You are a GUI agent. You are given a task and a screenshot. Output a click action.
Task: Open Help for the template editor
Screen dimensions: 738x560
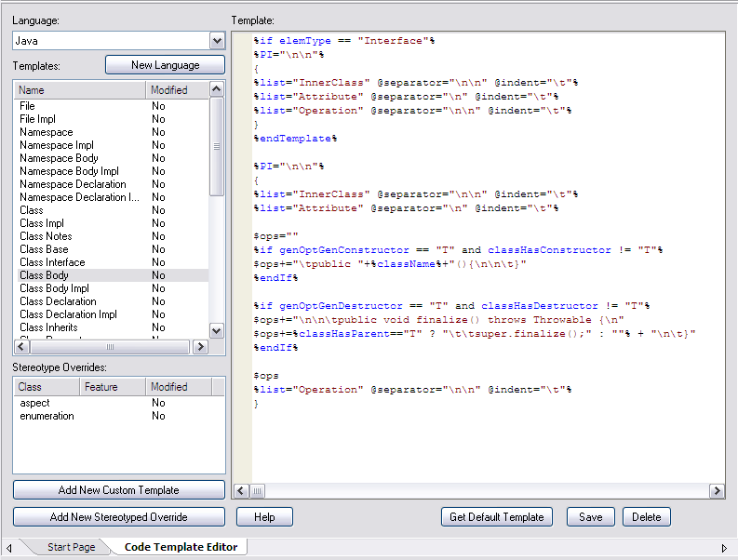264,516
